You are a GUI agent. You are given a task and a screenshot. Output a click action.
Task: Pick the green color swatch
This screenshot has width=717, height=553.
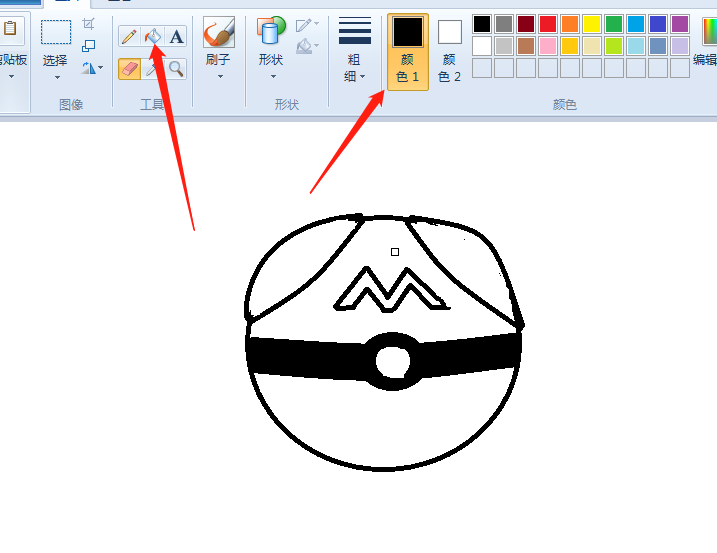pyautogui.click(x=614, y=24)
